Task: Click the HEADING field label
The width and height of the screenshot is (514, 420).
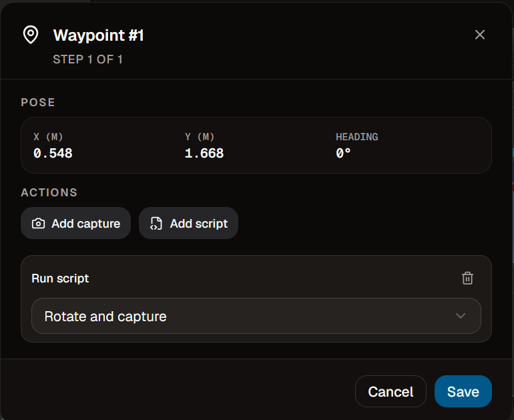Action: point(357,137)
